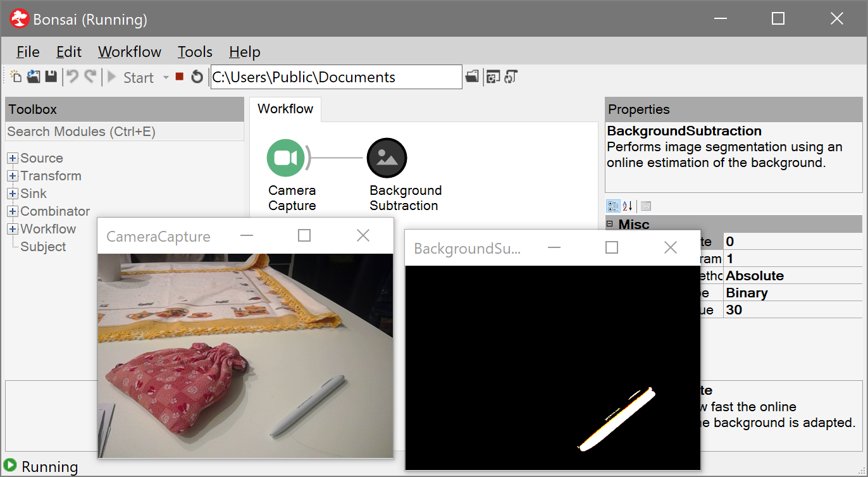The image size is (868, 477).
Task: Click the Bonsai application logo icon
Action: pyautogui.click(x=20, y=20)
